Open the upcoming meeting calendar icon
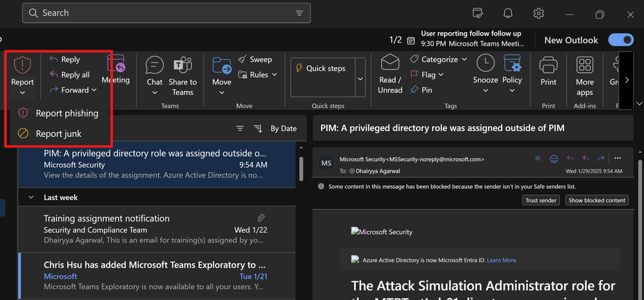 point(410,40)
